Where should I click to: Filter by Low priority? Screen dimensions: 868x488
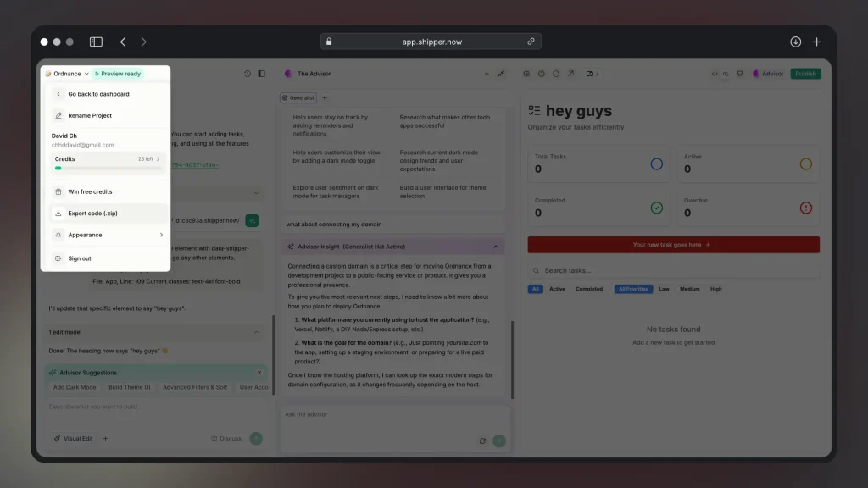664,289
